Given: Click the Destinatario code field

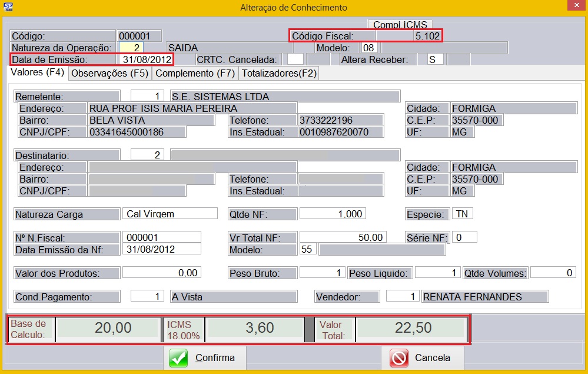Looking at the screenshot, I should coord(147,155).
